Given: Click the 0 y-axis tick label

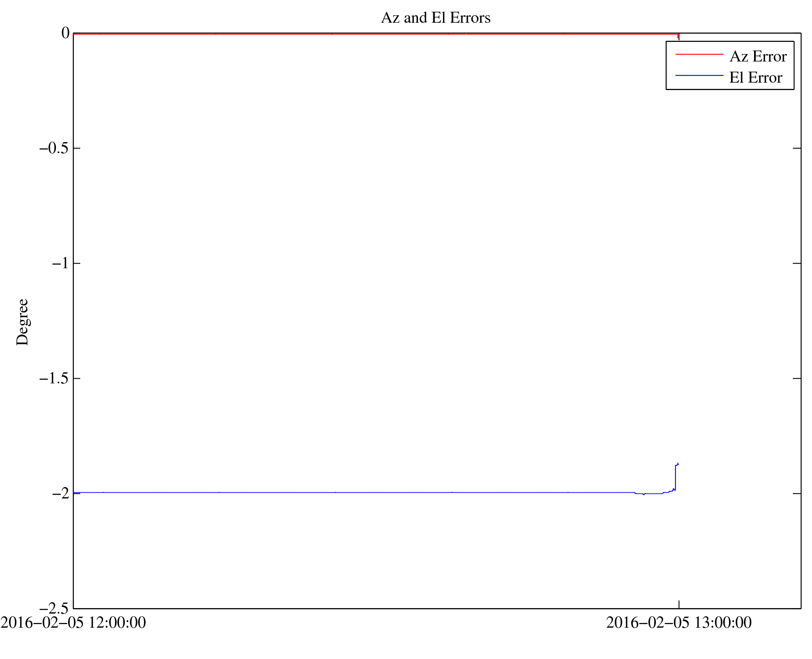Looking at the screenshot, I should click(65, 33).
